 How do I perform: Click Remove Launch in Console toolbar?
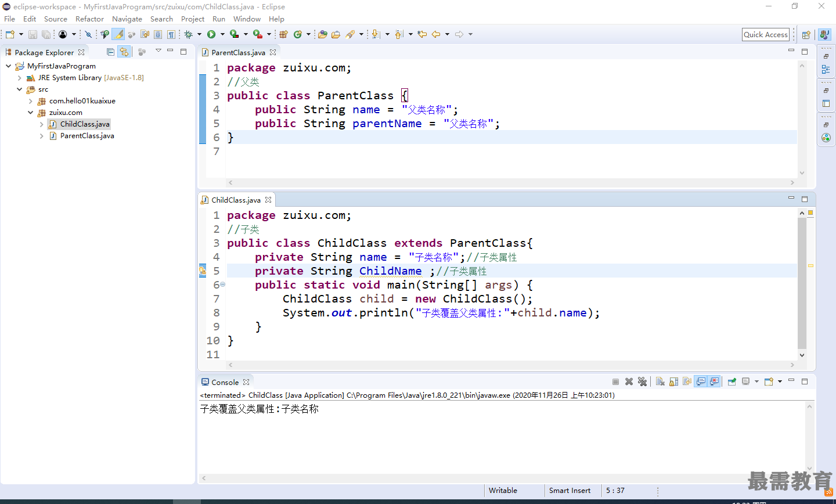click(629, 381)
